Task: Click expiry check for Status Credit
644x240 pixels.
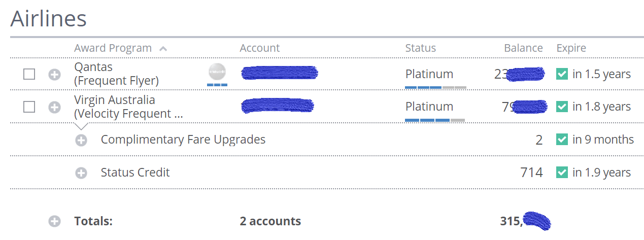Action: coord(562,173)
